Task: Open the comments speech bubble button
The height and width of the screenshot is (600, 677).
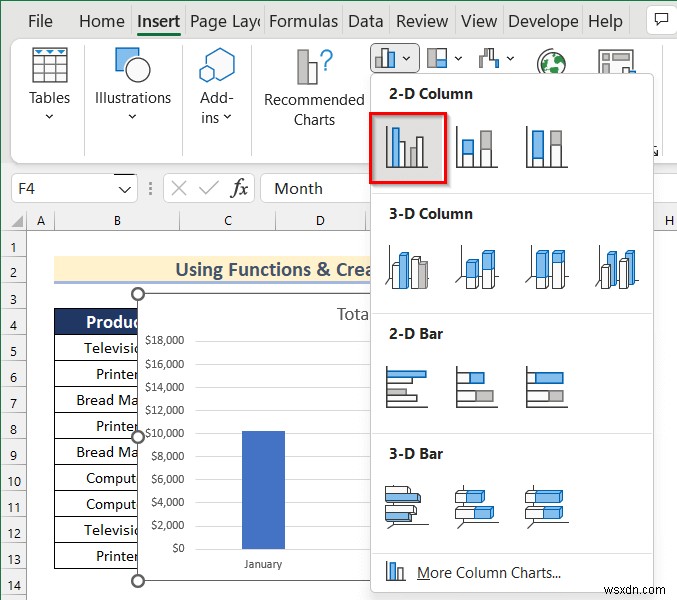Action: [661, 20]
